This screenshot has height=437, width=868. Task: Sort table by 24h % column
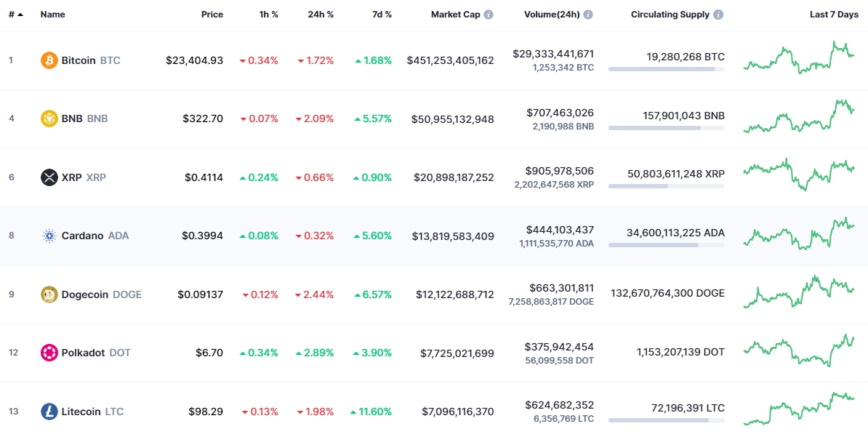coord(321,15)
